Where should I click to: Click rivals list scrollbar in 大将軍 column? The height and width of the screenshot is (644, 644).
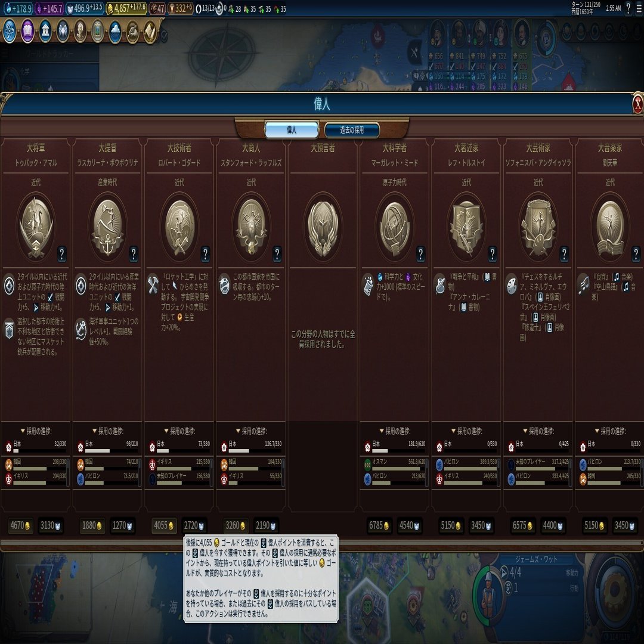click(68, 472)
